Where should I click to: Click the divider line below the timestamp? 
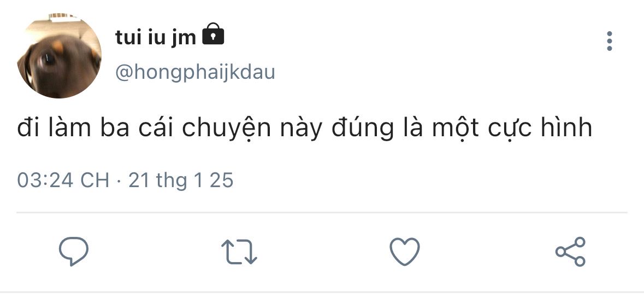tap(322, 212)
